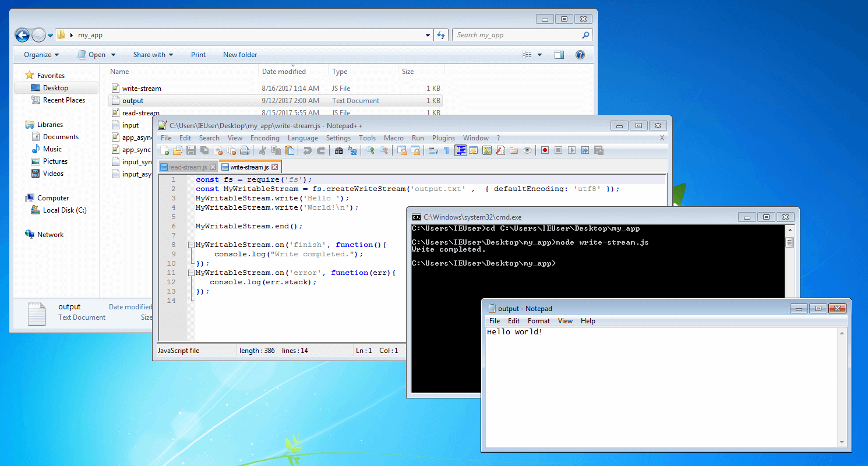Click the Save icon in Notepad++ toolbar
Viewport: 868px width, 466px height.
coord(190,150)
